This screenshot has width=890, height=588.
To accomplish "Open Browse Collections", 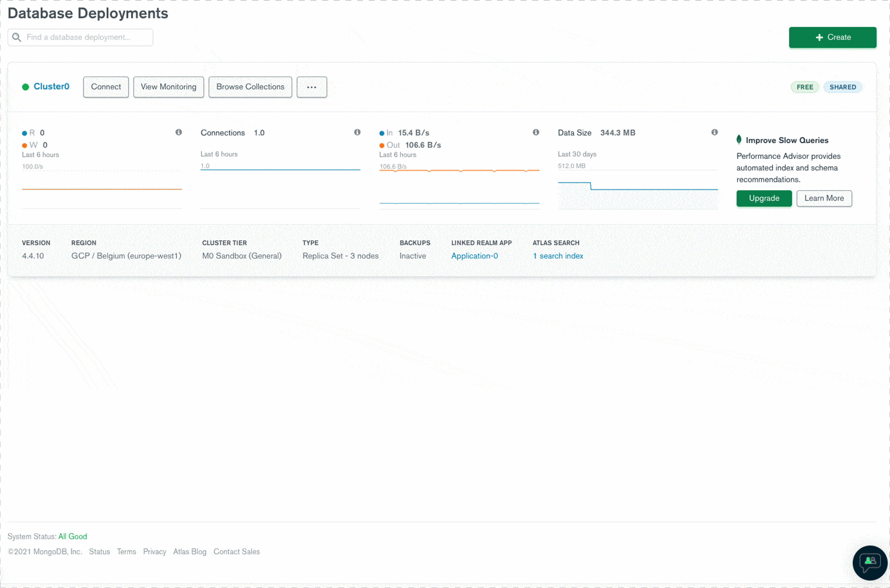I will 250,87.
